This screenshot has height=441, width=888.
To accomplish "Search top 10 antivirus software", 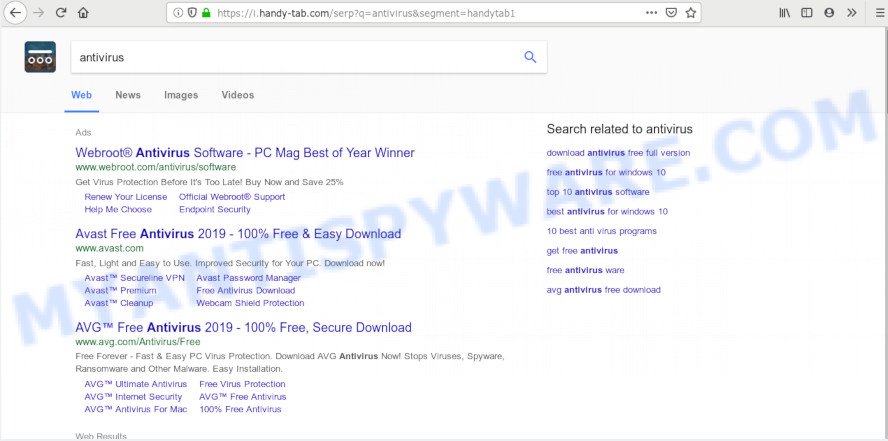I will tap(598, 192).
